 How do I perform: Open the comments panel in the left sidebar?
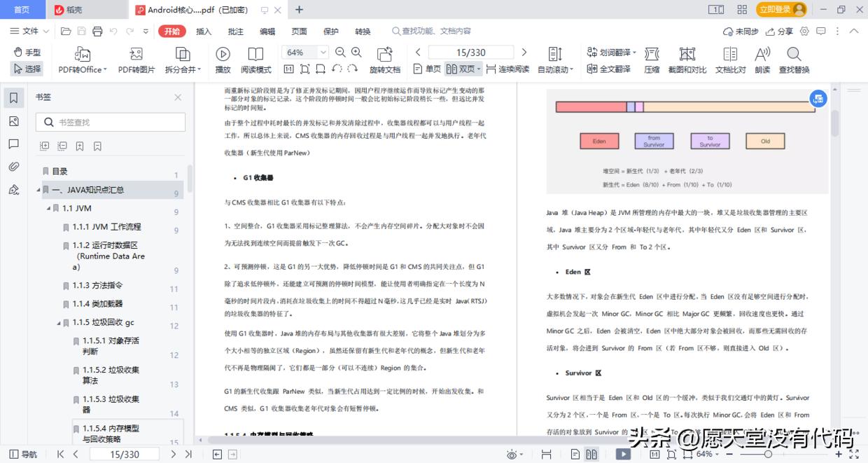(x=13, y=144)
